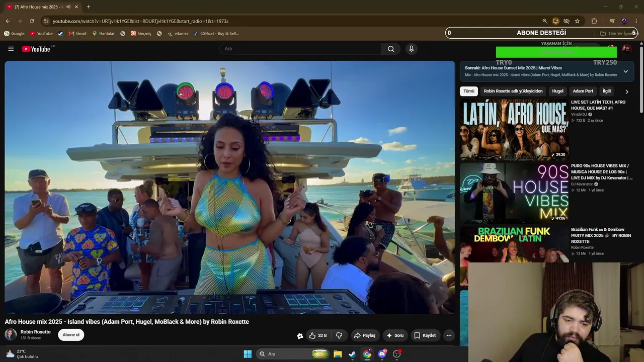
Task: Open the Brazilian Funk & Dembow PARTY MIX title
Action: pyautogui.click(x=601, y=235)
